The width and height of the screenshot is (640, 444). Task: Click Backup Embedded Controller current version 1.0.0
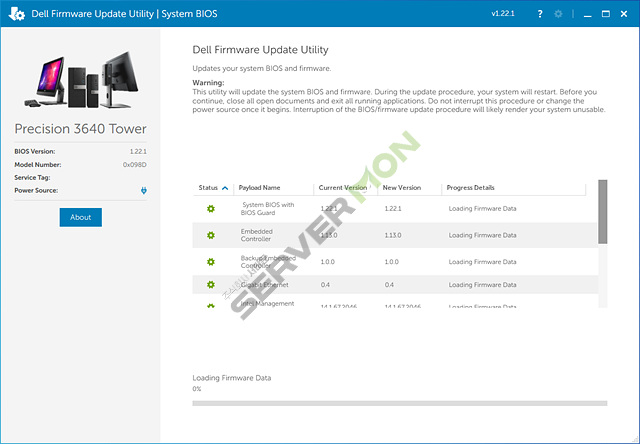coord(328,262)
